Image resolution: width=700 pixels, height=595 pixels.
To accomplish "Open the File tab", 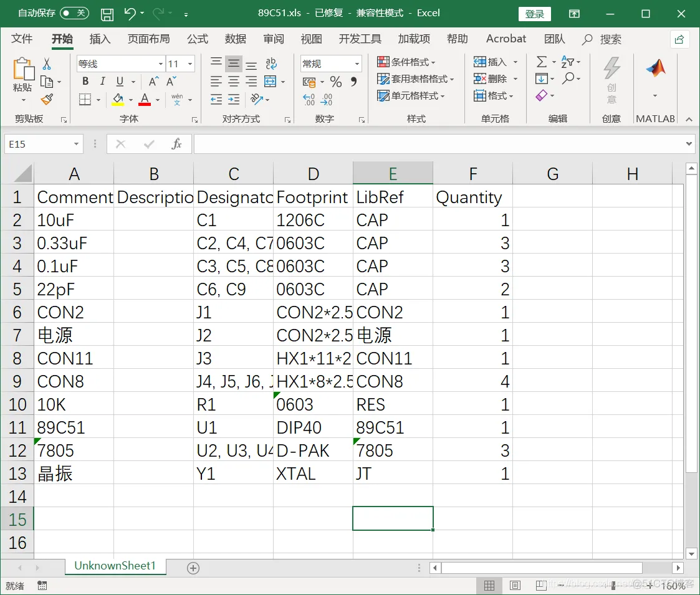I will [22, 39].
